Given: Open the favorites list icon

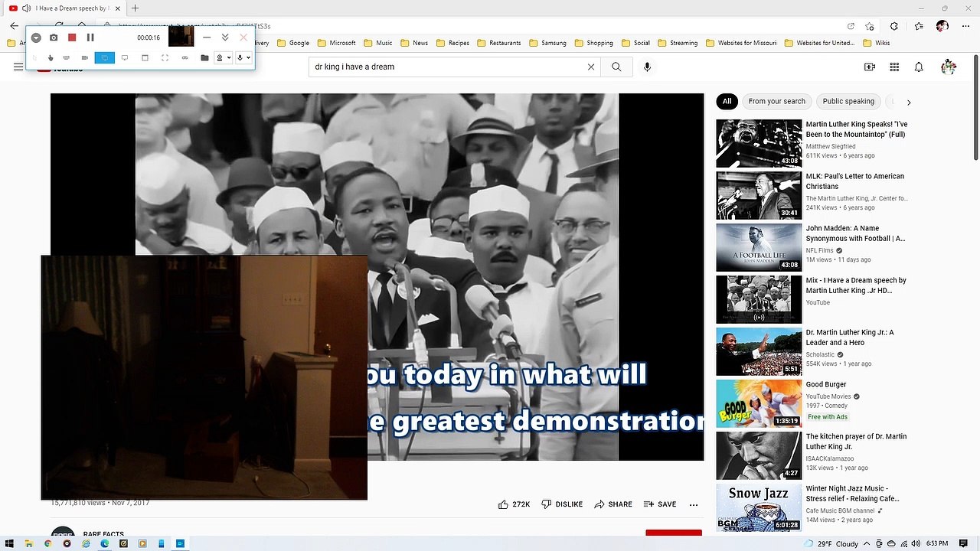Looking at the screenshot, I should click(x=919, y=26).
